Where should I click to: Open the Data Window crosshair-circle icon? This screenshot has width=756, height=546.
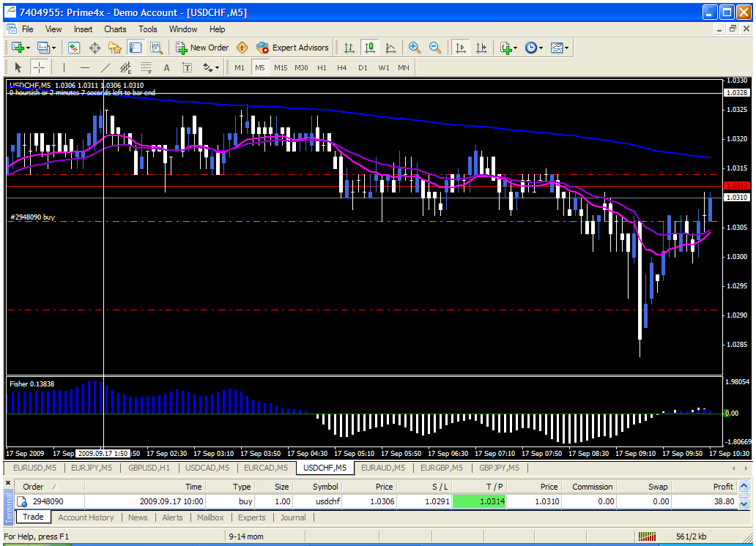[94, 48]
